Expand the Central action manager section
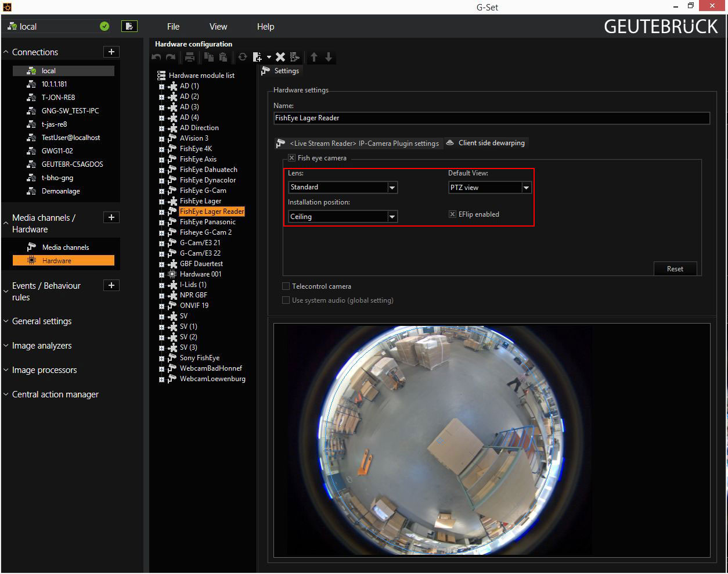Screen dimensions: 728x574 pyautogui.click(x=6, y=394)
